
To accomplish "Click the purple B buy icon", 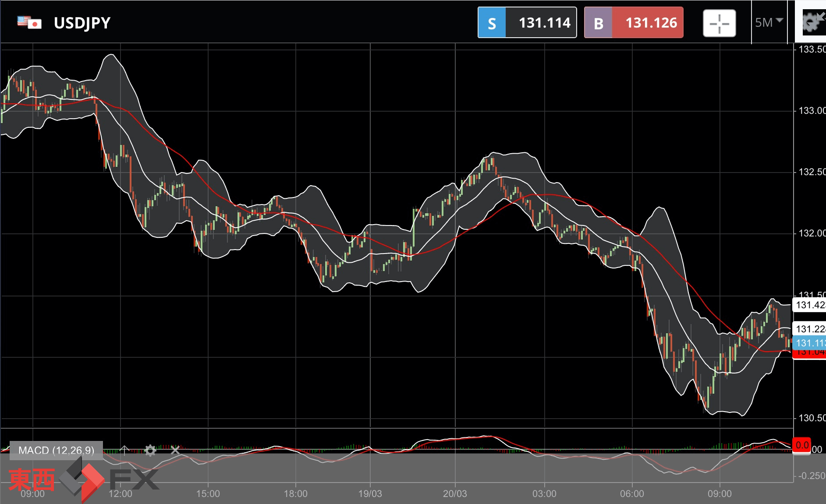I will pos(598,23).
